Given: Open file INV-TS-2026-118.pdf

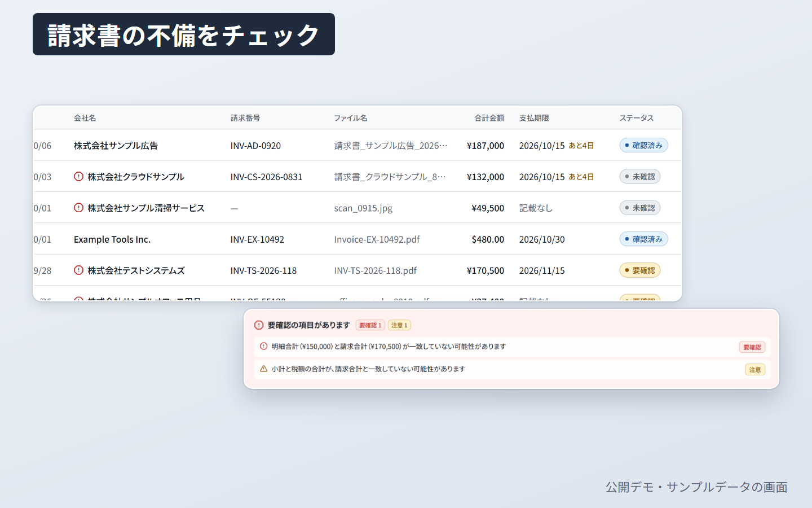Looking at the screenshot, I should point(375,270).
